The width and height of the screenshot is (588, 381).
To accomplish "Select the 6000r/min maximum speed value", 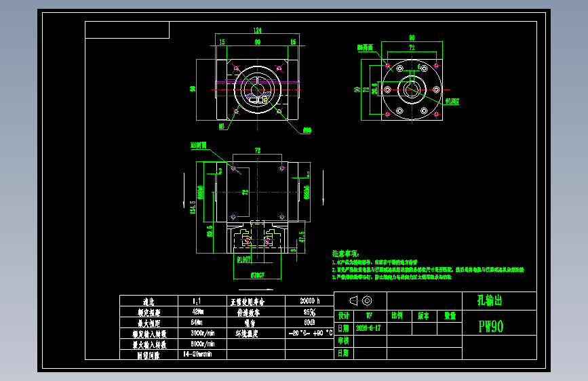I will pos(203,344).
